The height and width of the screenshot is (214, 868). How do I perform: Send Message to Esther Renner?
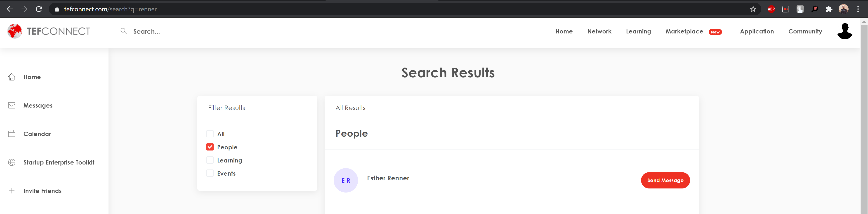click(x=665, y=180)
